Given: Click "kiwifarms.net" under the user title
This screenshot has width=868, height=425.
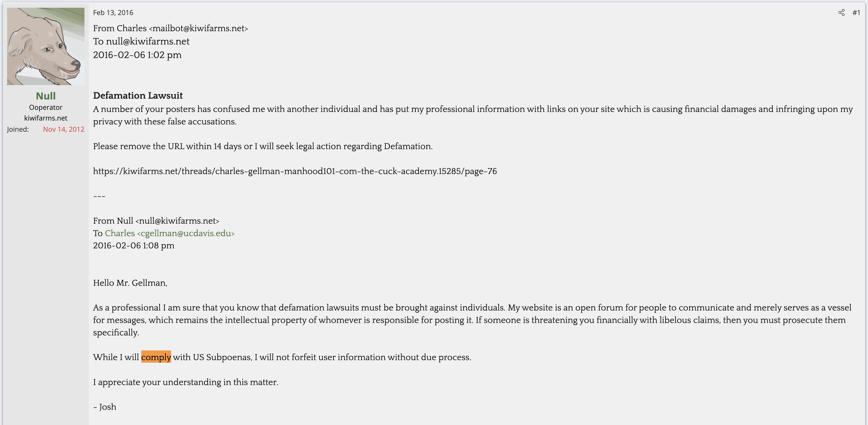Looking at the screenshot, I should click(x=46, y=118).
